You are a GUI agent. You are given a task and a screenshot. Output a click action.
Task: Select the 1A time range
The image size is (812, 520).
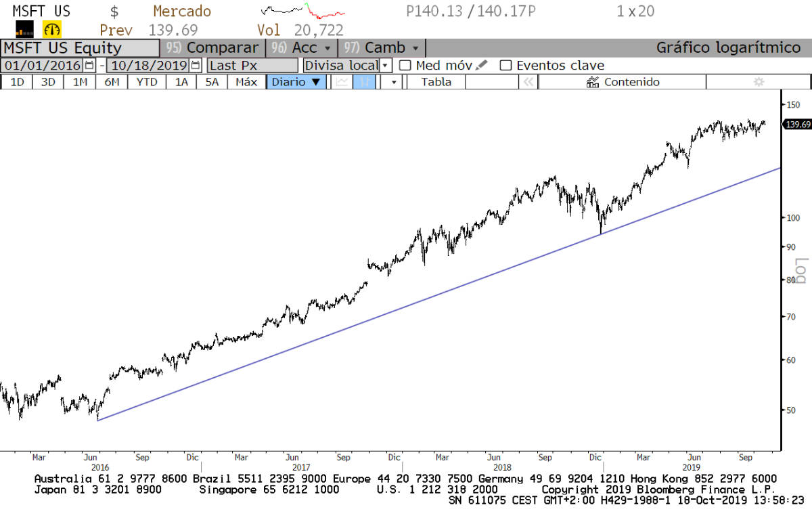click(x=181, y=82)
